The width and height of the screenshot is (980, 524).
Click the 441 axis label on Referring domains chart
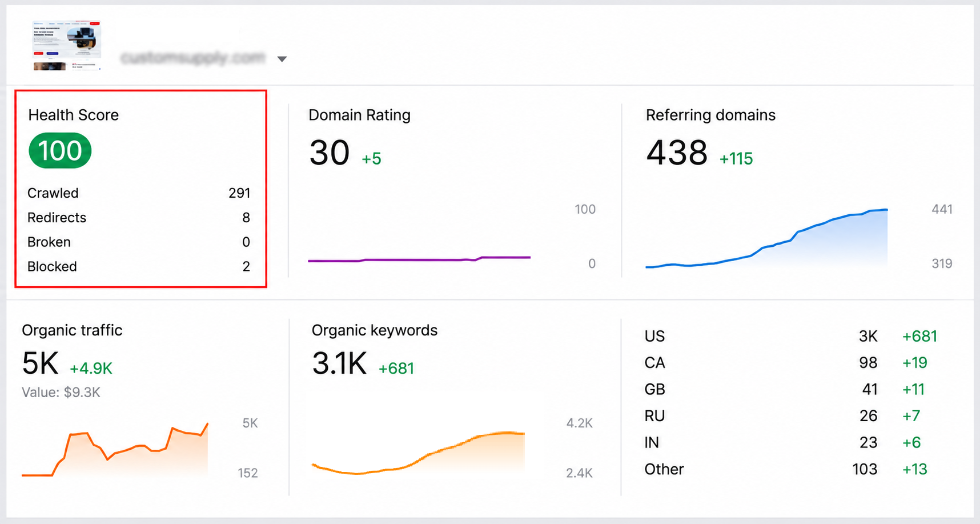pyautogui.click(x=942, y=209)
